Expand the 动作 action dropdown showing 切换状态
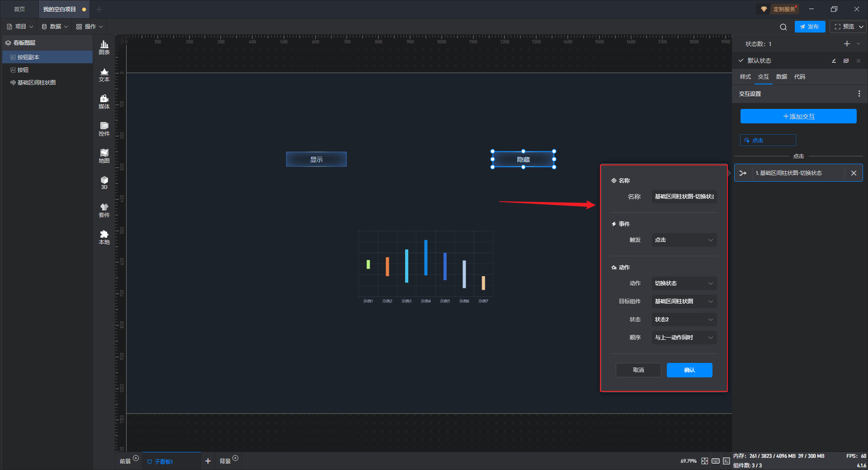 click(684, 283)
